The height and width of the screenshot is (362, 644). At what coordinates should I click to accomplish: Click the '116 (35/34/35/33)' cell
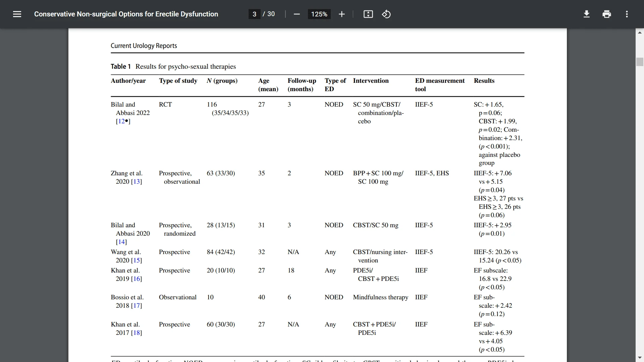pos(228,109)
